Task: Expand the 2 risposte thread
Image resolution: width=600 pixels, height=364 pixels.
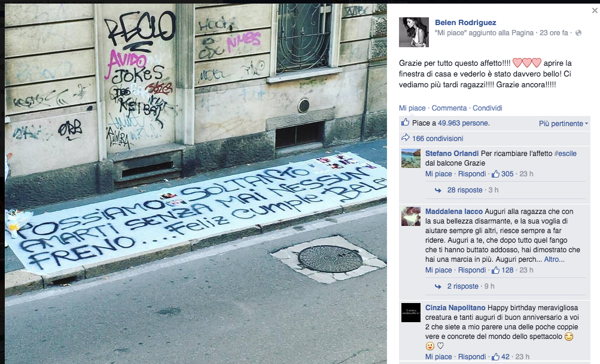Action: click(462, 286)
